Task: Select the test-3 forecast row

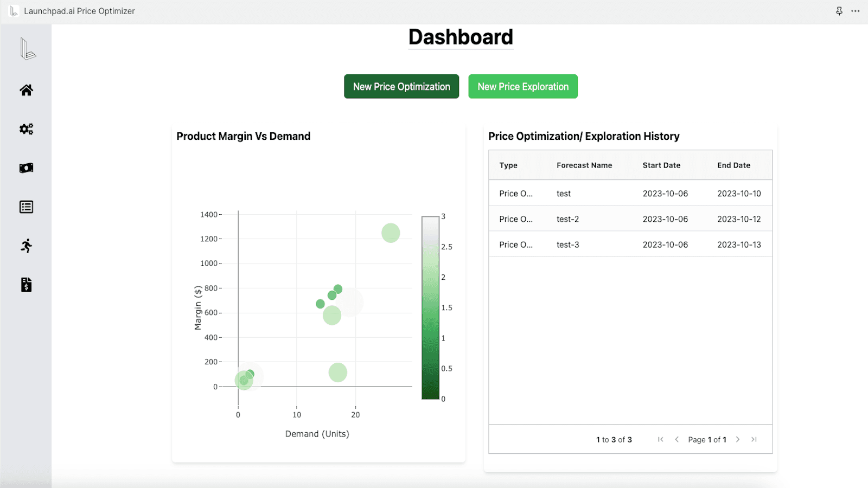Action: click(567, 245)
